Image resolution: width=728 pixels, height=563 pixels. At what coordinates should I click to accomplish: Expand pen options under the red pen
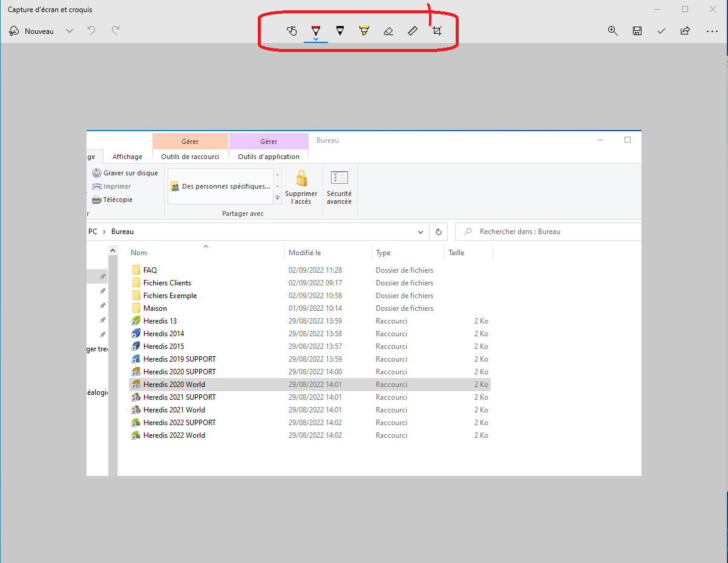pyautogui.click(x=315, y=39)
